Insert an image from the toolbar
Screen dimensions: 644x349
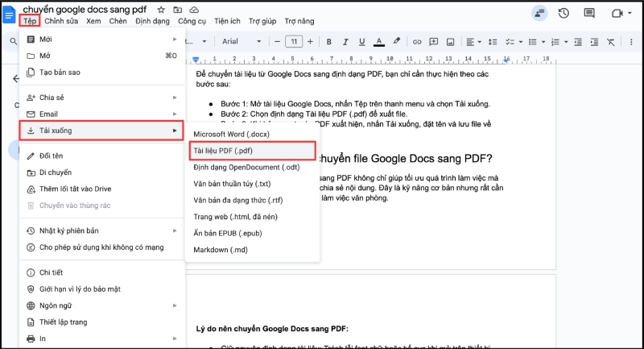pyautogui.click(x=451, y=42)
